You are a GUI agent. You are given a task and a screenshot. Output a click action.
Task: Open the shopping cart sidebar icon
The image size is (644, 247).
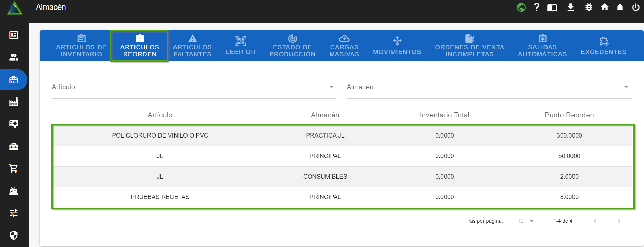click(x=14, y=168)
